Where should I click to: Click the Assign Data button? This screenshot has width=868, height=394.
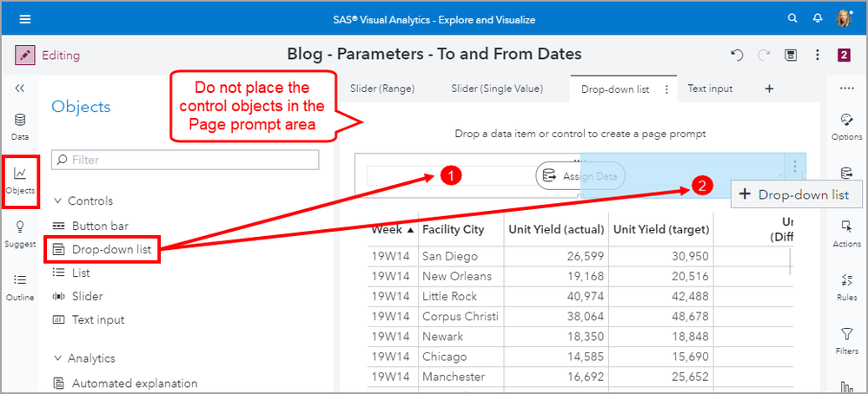coord(580,176)
